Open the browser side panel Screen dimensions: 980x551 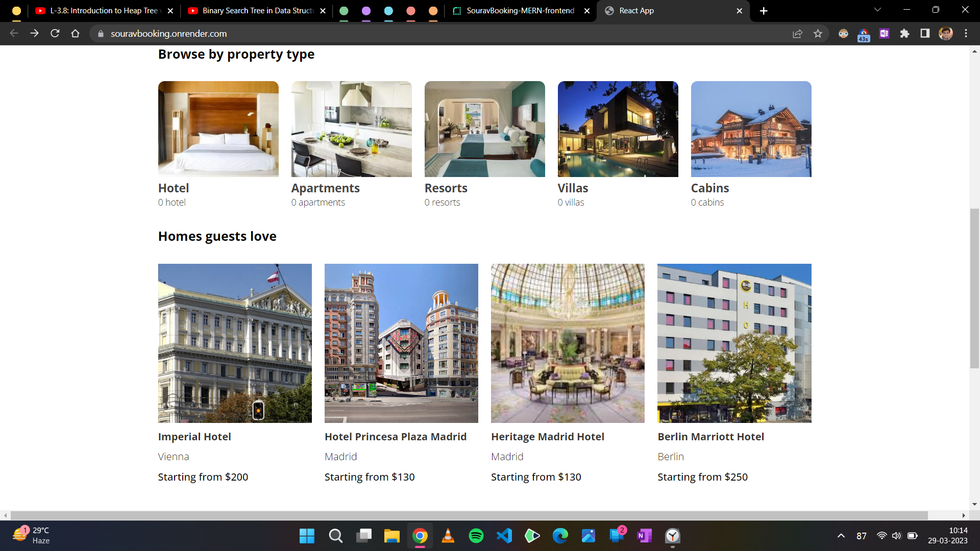[924, 34]
